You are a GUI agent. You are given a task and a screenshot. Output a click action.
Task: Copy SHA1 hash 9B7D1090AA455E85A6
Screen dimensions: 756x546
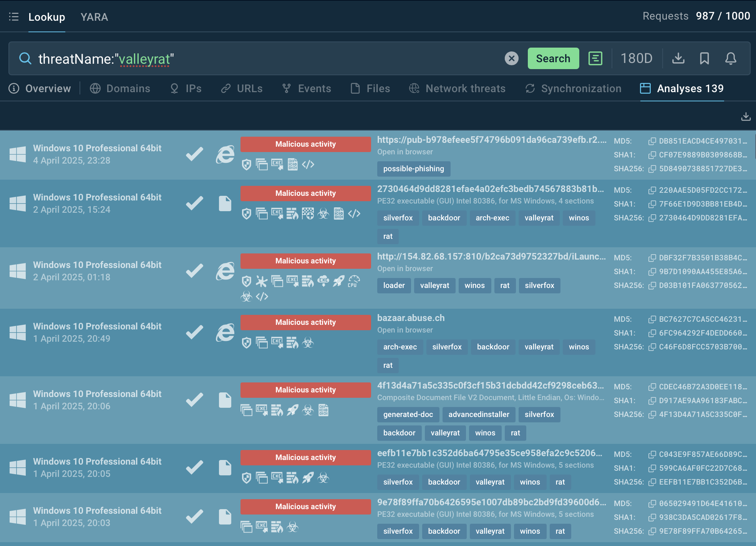pos(652,271)
